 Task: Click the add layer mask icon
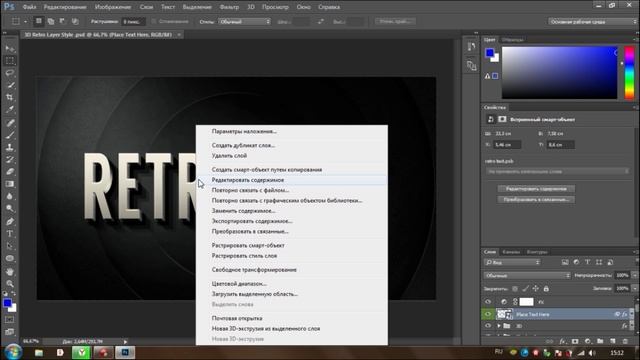tap(575, 341)
